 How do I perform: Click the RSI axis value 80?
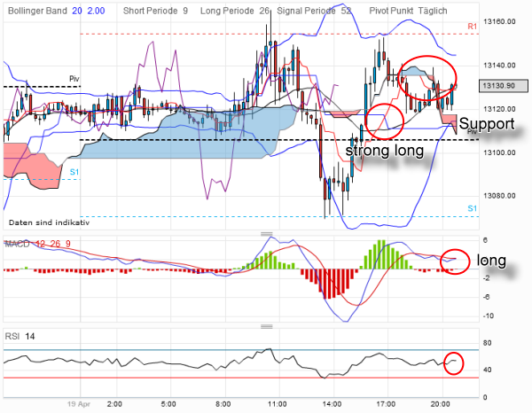coord(487,343)
